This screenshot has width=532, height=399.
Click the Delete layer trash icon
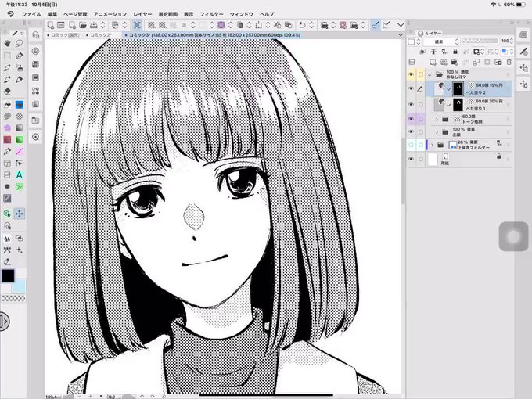[x=509, y=62]
